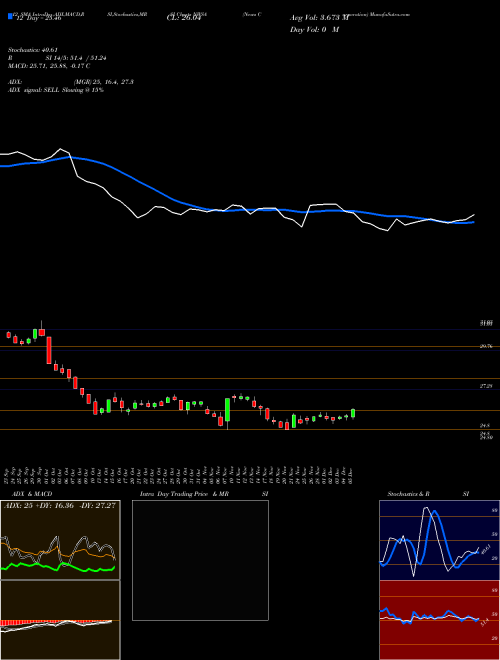Open the empty intraday trading price chart box
This screenshot has width=500, height=660.
click(200, 560)
